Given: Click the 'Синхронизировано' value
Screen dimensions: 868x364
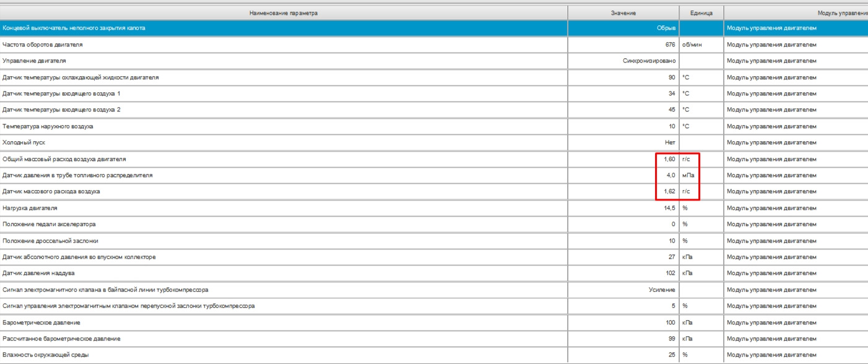Looking at the screenshot, I should 649,61.
